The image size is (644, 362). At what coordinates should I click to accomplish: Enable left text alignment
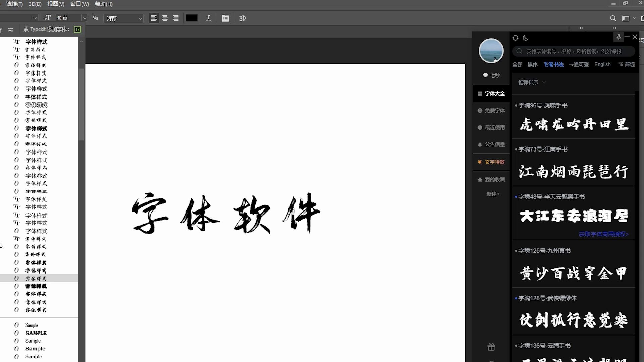click(x=154, y=18)
